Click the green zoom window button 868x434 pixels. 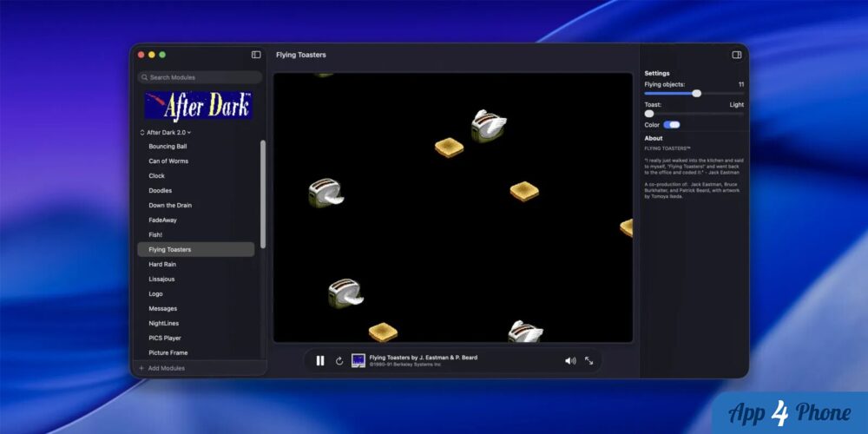[162, 55]
